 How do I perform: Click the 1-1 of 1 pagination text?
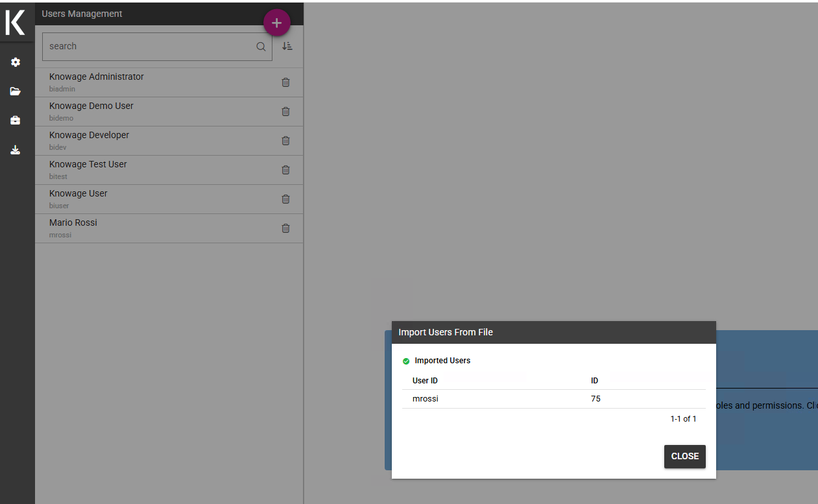[x=683, y=419]
